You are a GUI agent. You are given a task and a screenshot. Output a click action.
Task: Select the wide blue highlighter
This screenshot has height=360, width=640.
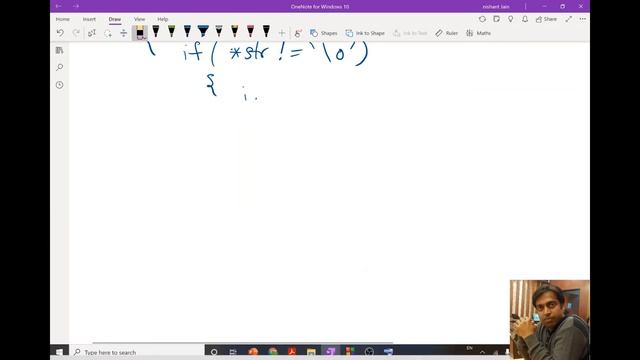(203, 31)
